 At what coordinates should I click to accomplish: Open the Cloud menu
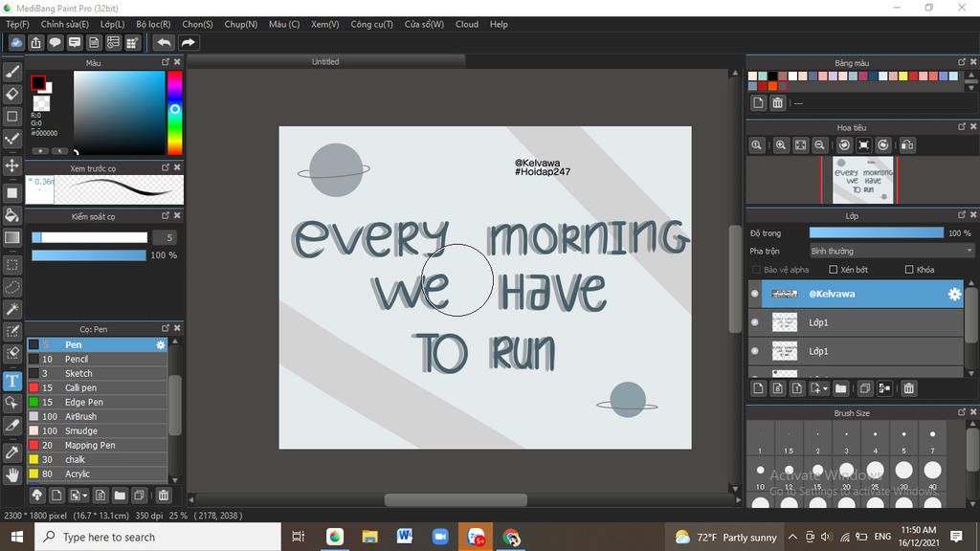(x=467, y=24)
